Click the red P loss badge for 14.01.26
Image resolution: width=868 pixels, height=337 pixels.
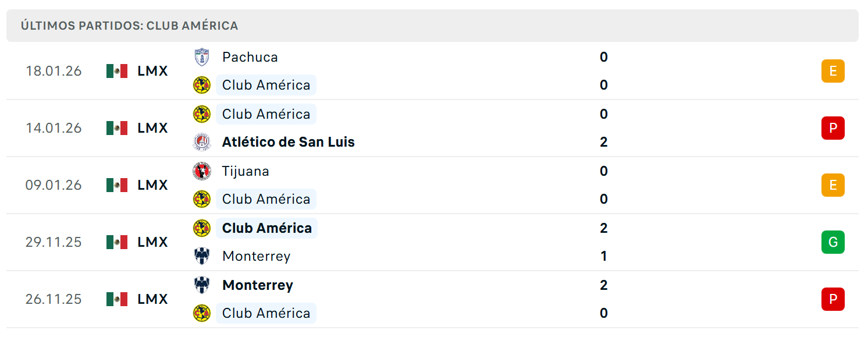(x=833, y=128)
